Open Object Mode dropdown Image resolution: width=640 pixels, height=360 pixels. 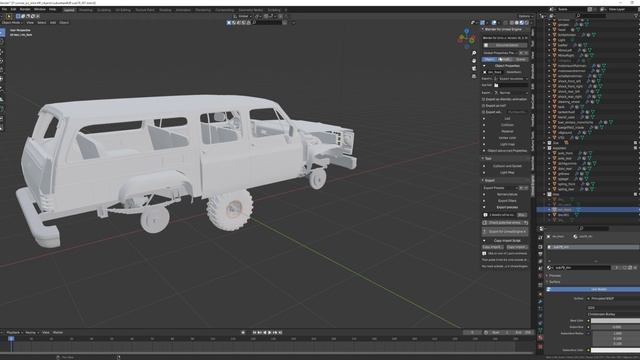[11, 23]
